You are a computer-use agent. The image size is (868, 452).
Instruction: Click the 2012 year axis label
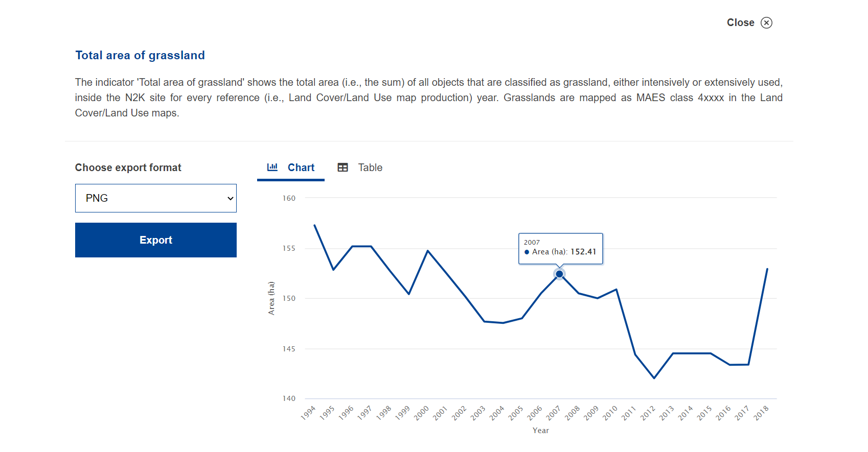coord(648,413)
